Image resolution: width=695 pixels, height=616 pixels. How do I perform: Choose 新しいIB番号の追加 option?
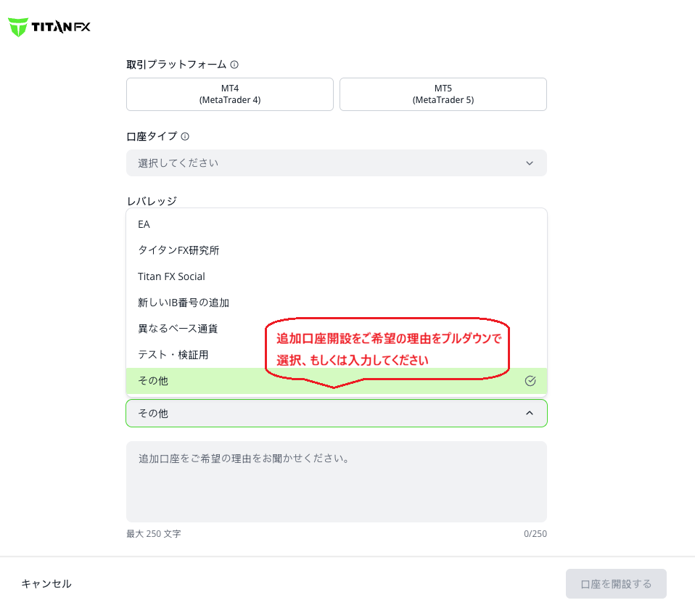coord(337,303)
